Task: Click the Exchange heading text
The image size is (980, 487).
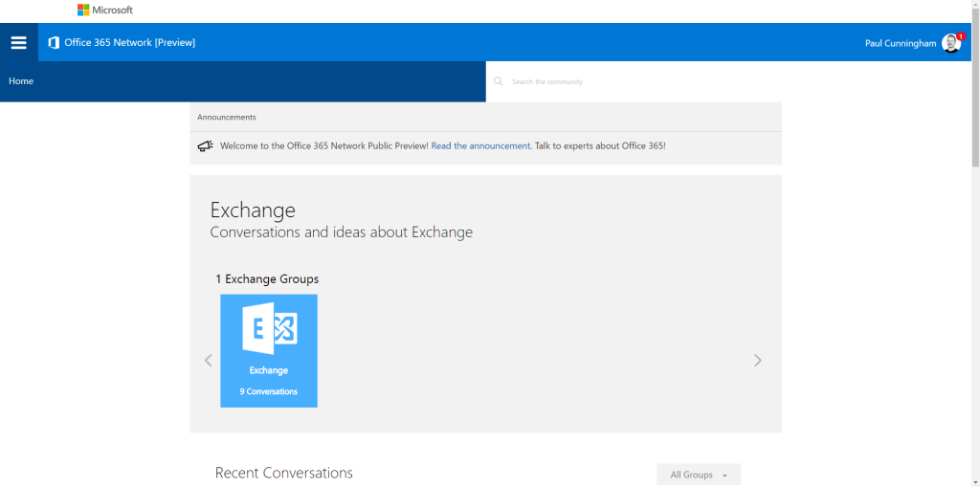Action: (253, 210)
